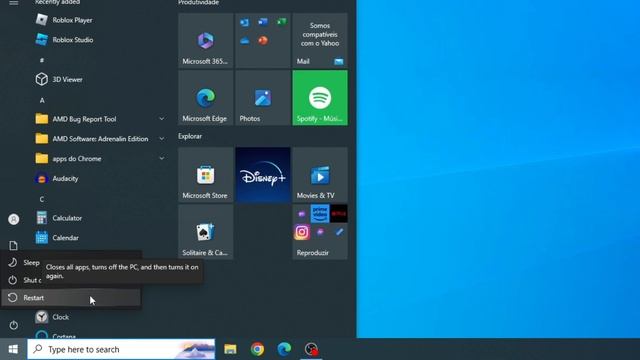Screen dimensions: 640x360
Task: Click the Type here to search box
Action: coord(121,349)
